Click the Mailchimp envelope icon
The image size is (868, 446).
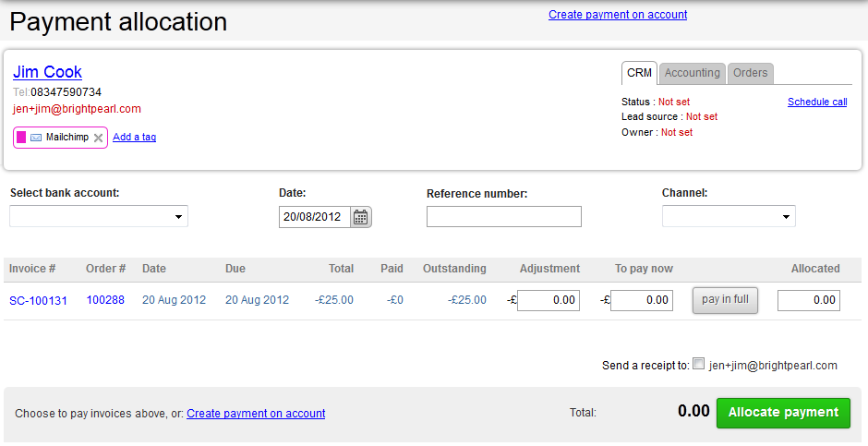pos(36,138)
